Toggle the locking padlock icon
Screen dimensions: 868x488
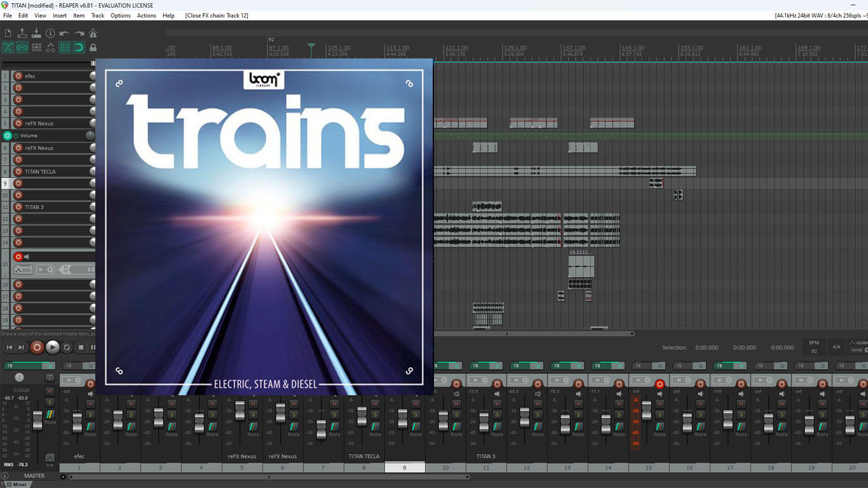(93, 47)
